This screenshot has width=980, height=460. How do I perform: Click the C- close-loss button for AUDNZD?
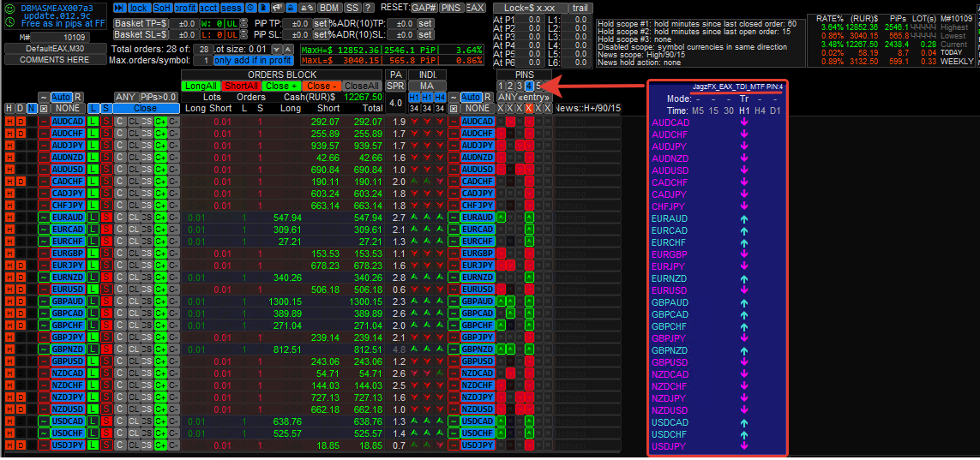click(x=174, y=158)
